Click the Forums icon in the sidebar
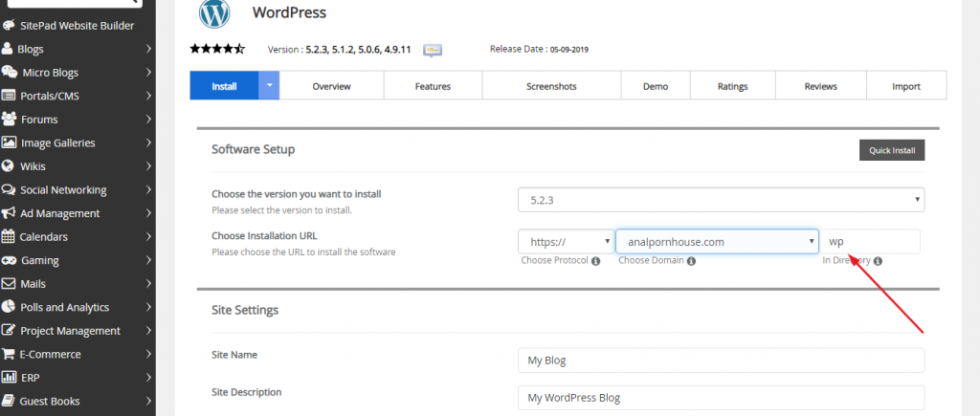The width and height of the screenshot is (980, 416). [10, 120]
